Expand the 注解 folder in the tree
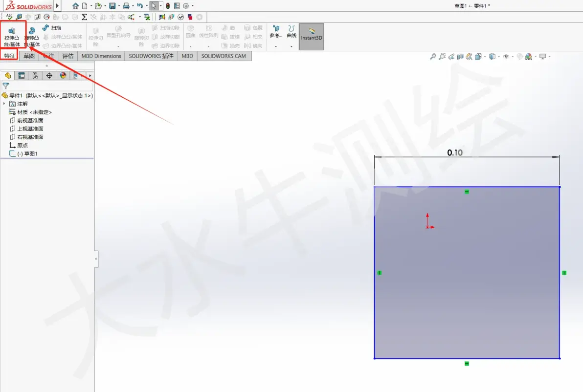583x392 pixels. click(x=4, y=104)
